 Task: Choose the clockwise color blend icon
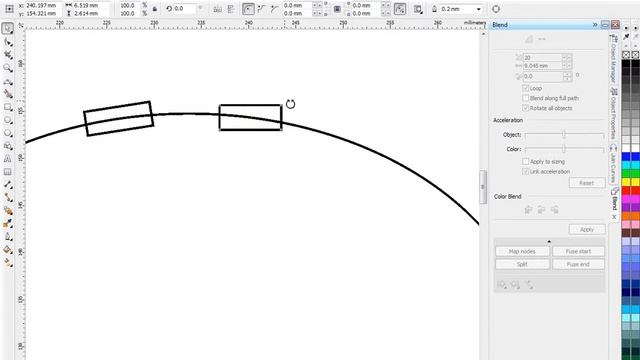tap(541, 210)
